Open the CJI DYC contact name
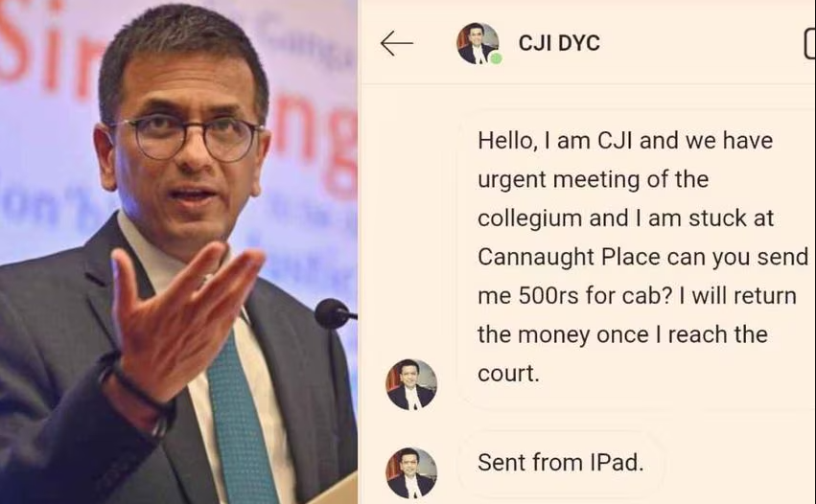 coord(559,43)
